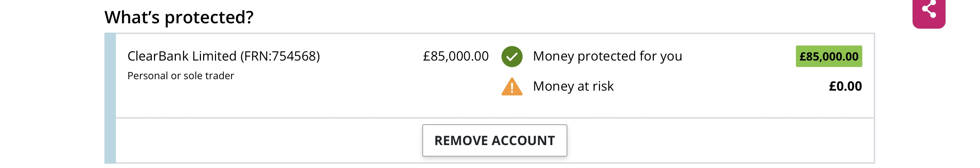This screenshot has height=168, width=980.
Task: Click the orange warning triangle icon
Action: [x=512, y=87]
